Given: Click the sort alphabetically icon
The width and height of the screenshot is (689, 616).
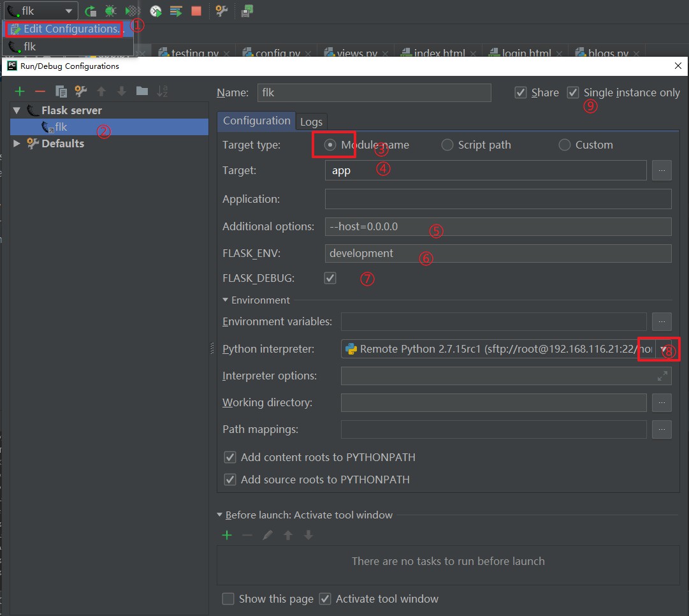Looking at the screenshot, I should [x=163, y=92].
